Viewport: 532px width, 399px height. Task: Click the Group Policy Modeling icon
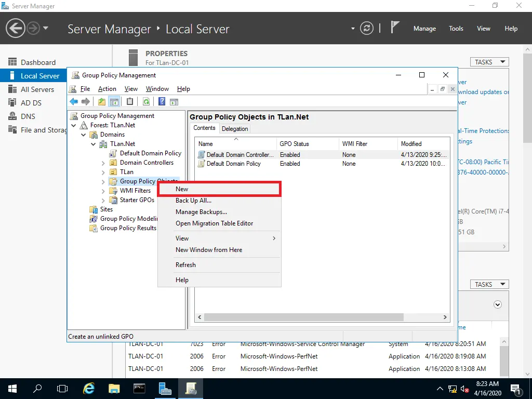(94, 219)
